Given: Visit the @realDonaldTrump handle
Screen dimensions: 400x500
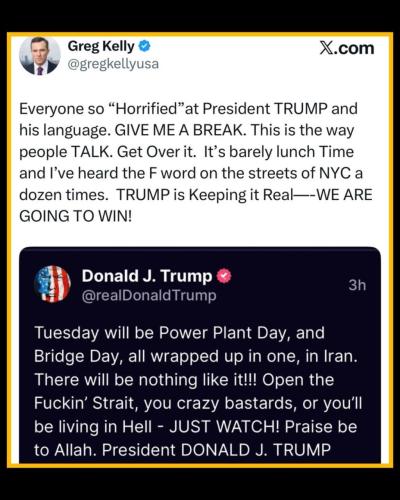Looking at the screenshot, I should click(x=149, y=296).
